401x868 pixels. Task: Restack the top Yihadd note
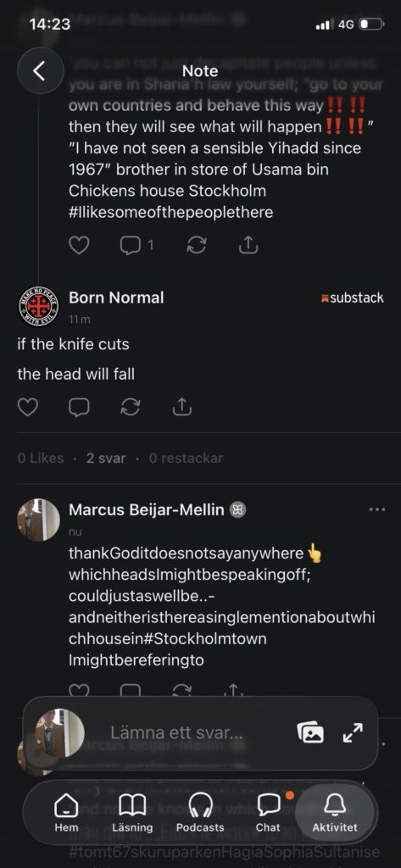[x=197, y=245]
